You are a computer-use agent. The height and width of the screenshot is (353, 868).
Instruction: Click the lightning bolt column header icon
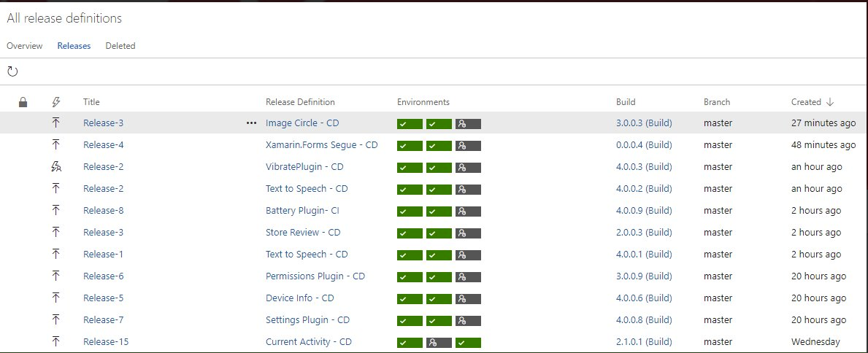pos(55,102)
